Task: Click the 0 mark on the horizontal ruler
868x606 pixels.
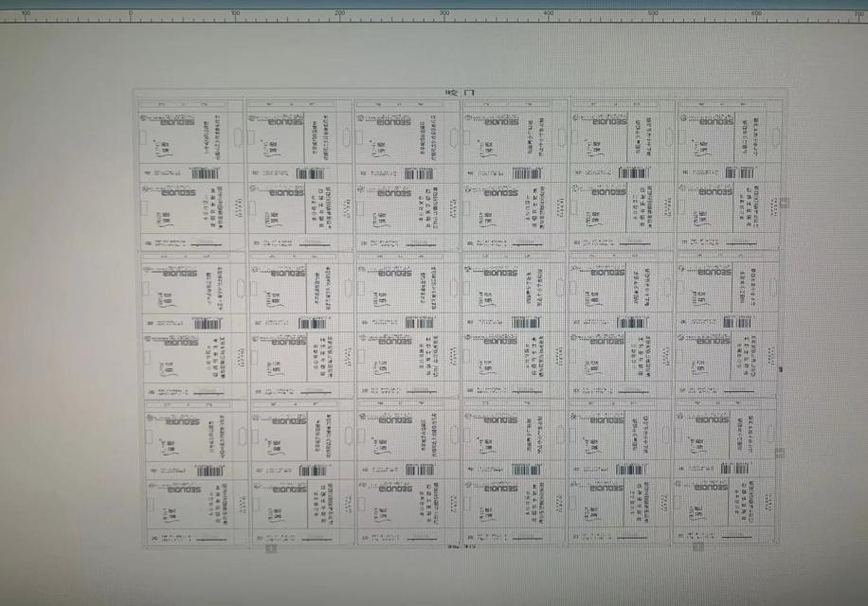Action: click(x=131, y=14)
